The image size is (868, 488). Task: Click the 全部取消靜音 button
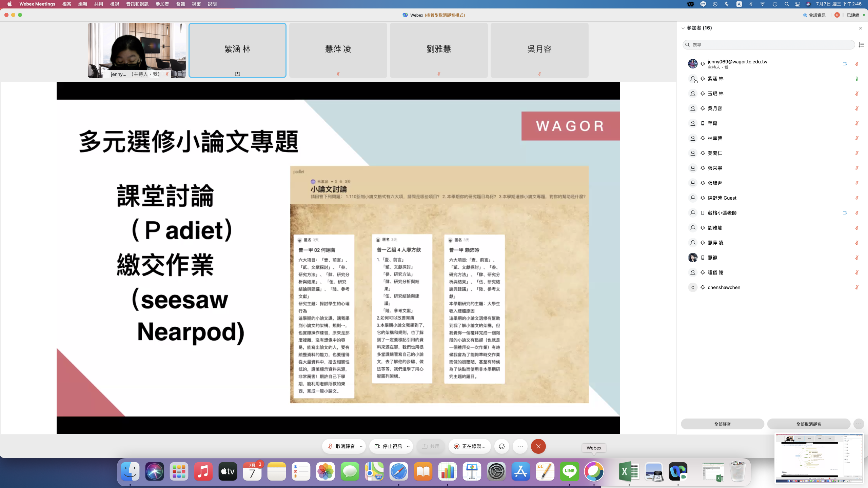[x=808, y=424]
